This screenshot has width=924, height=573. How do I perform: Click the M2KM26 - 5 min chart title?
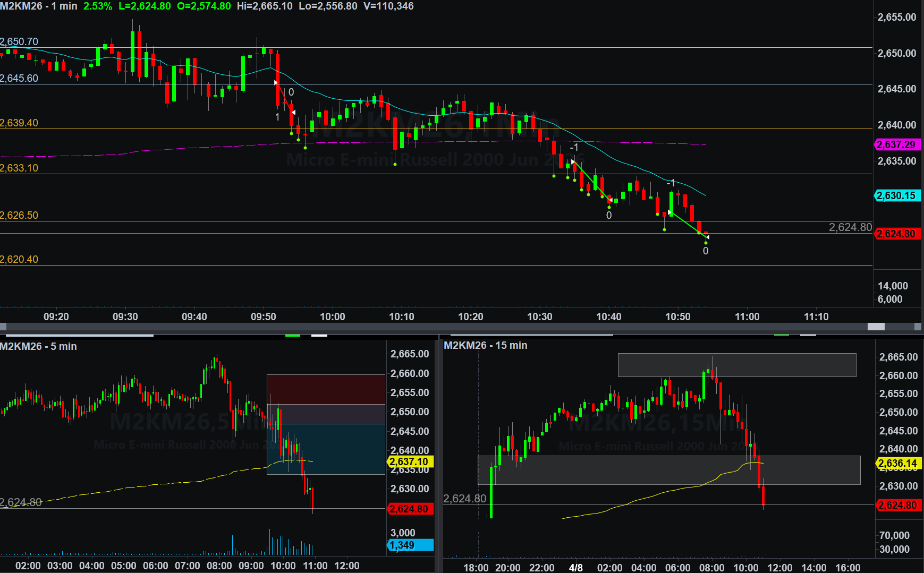coord(38,346)
